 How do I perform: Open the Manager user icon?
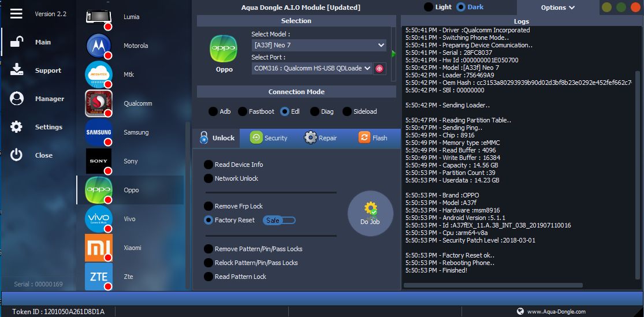pos(16,99)
